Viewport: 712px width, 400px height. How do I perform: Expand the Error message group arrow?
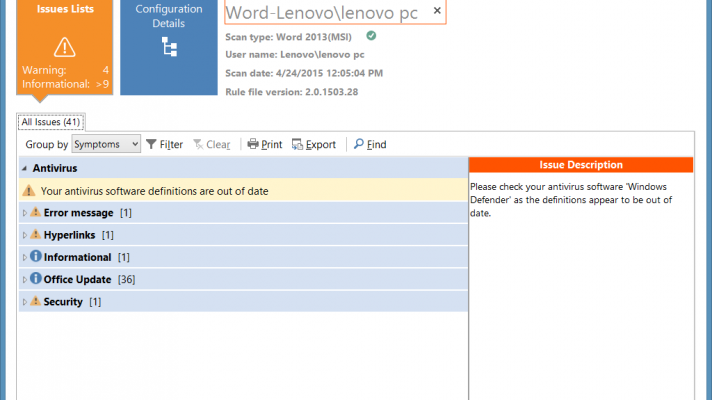pyautogui.click(x=25, y=213)
